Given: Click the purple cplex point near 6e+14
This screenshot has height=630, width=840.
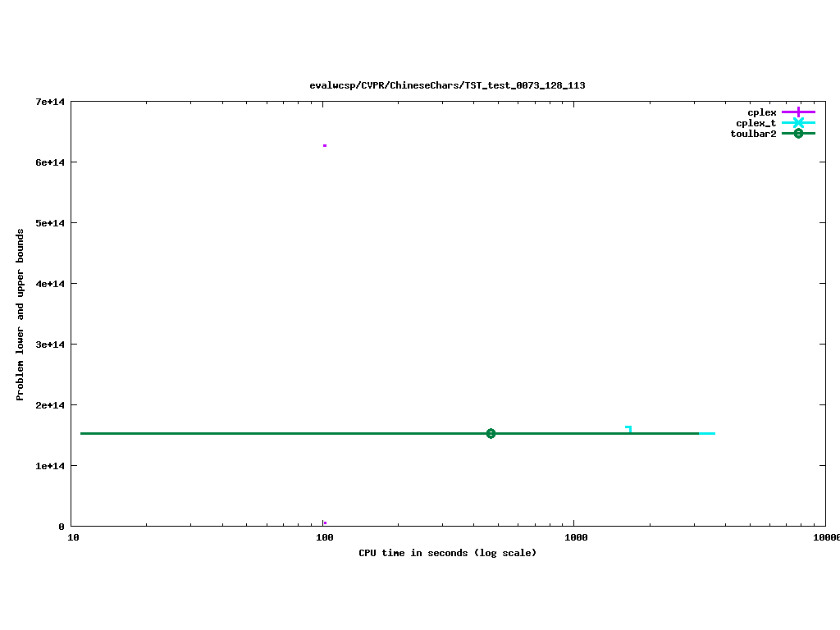Looking at the screenshot, I should click(x=325, y=145).
